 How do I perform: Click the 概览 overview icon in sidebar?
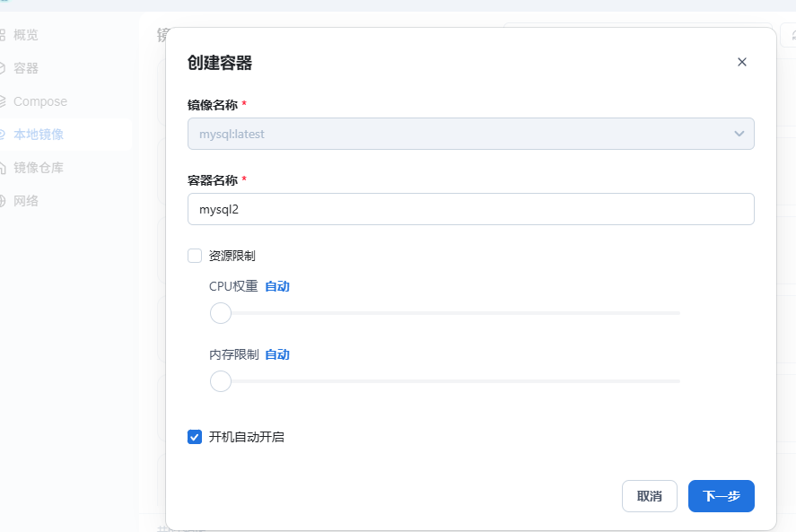3,35
